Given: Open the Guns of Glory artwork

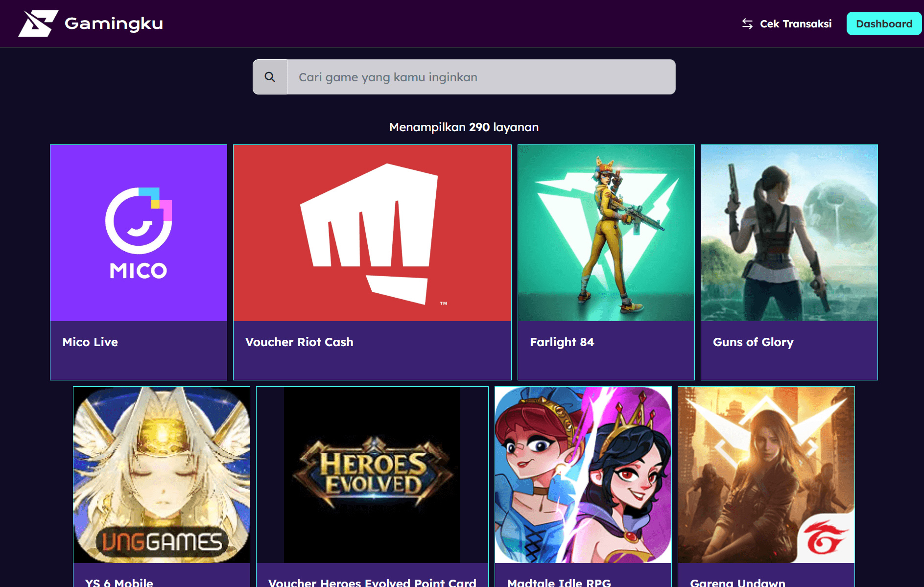Looking at the screenshot, I should coord(789,233).
